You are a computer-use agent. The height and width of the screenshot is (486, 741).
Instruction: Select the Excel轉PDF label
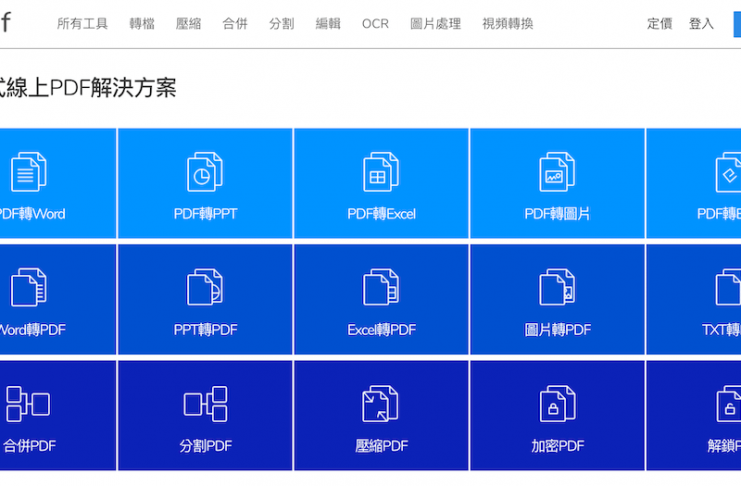[381, 330]
